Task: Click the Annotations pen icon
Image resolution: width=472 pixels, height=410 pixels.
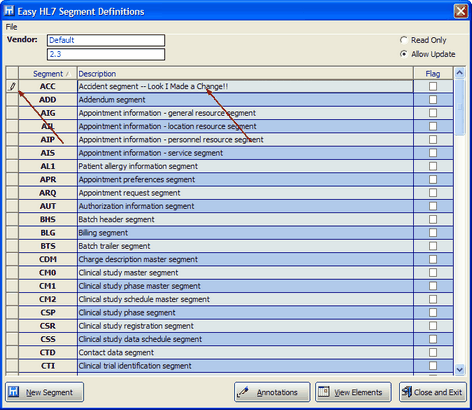Action: (x=243, y=392)
